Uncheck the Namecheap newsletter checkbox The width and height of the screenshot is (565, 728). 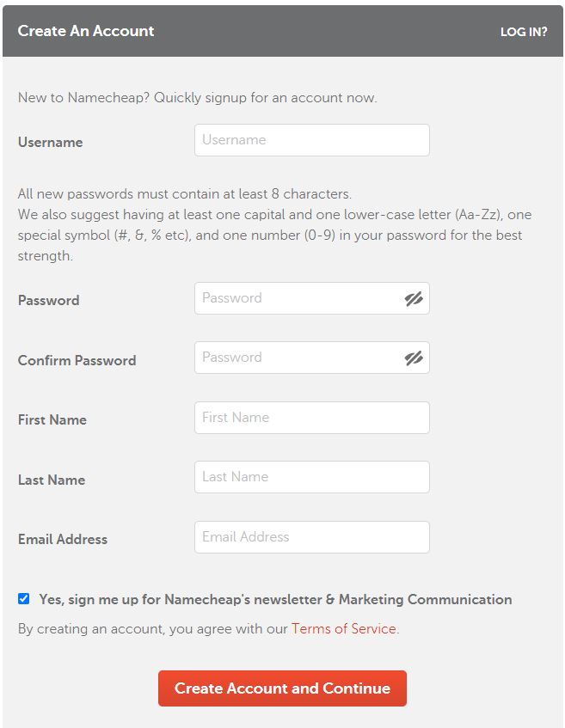click(24, 599)
